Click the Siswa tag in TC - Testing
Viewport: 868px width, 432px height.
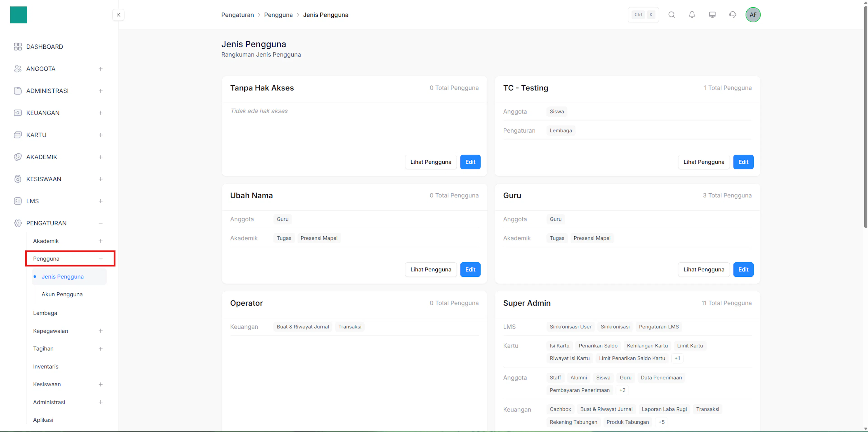tap(557, 112)
